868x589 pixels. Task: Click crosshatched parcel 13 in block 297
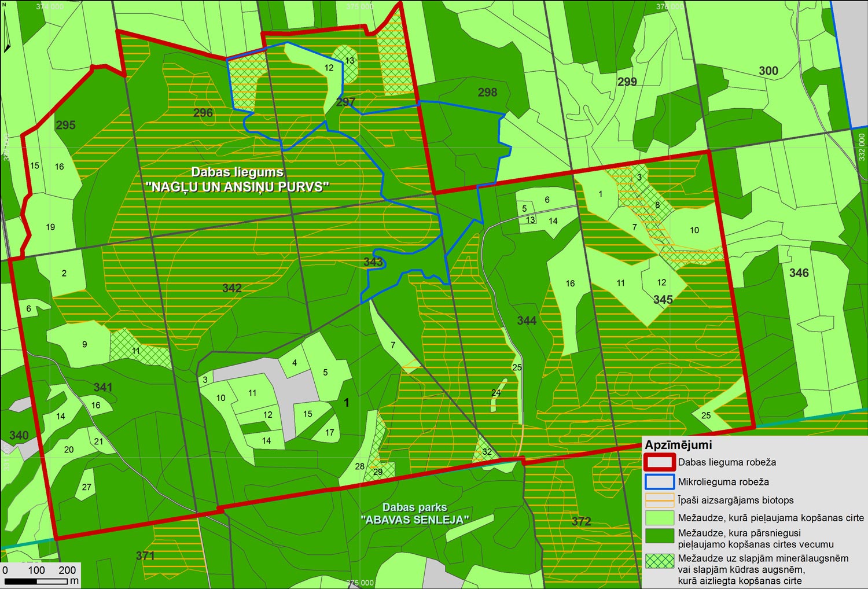coord(350,61)
